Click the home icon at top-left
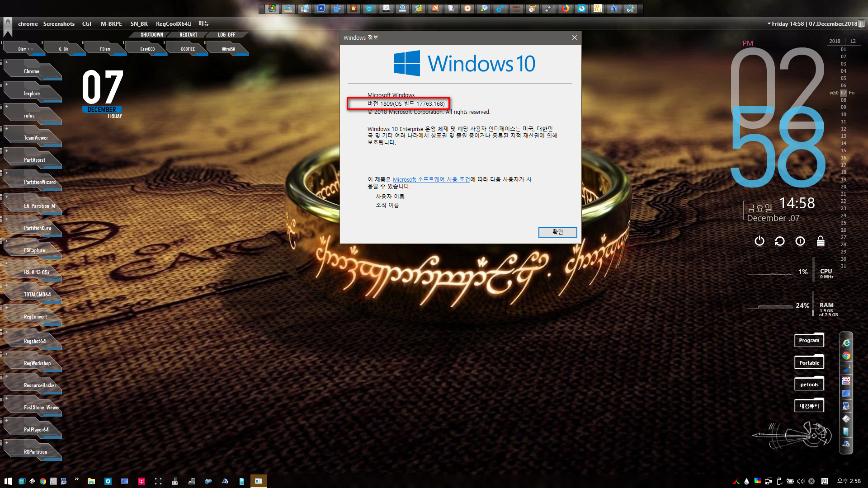 [x=8, y=21]
